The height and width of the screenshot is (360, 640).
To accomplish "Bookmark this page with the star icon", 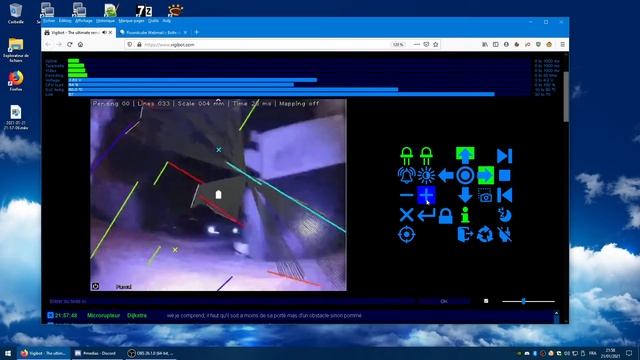I will click(436, 44).
